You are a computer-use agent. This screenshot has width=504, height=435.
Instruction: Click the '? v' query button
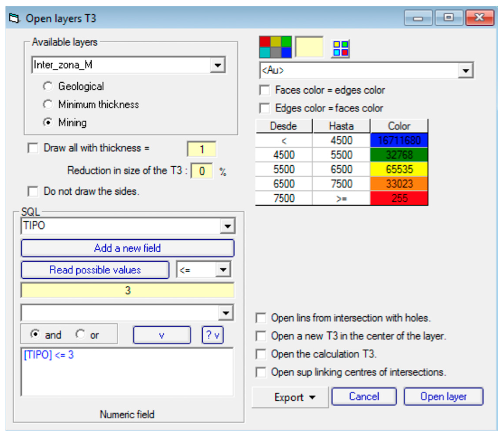point(212,335)
